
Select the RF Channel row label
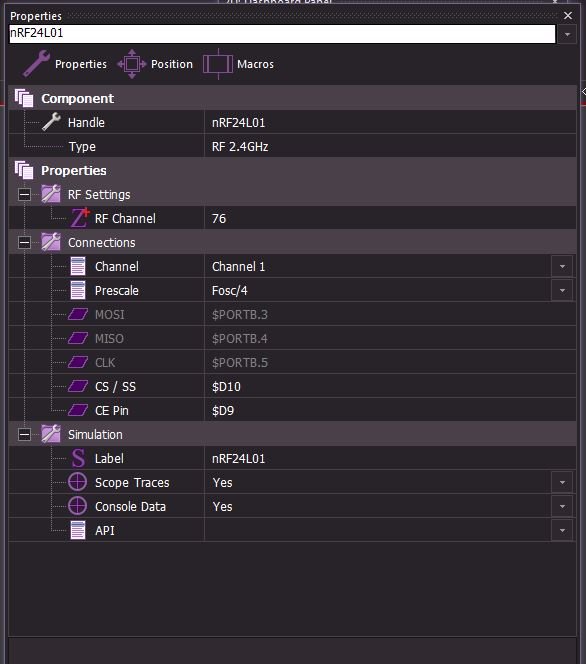pos(125,219)
